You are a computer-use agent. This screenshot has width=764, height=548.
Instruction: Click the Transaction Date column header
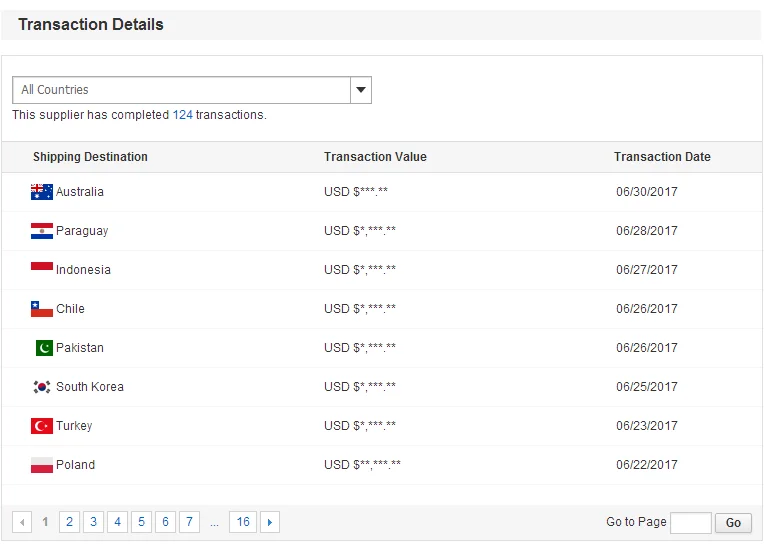[x=662, y=157]
